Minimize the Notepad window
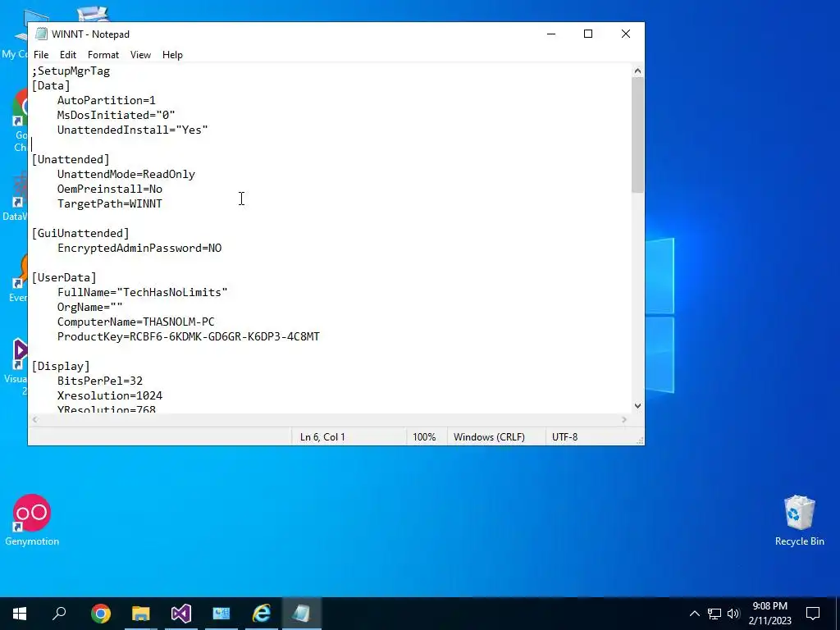The image size is (840, 630). click(x=551, y=34)
